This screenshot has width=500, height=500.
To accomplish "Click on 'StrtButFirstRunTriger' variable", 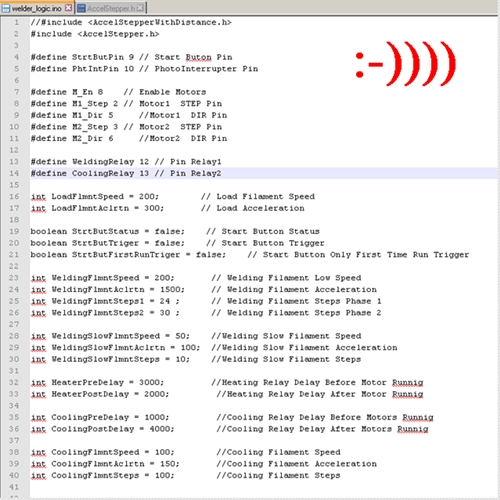I will [x=126, y=255].
